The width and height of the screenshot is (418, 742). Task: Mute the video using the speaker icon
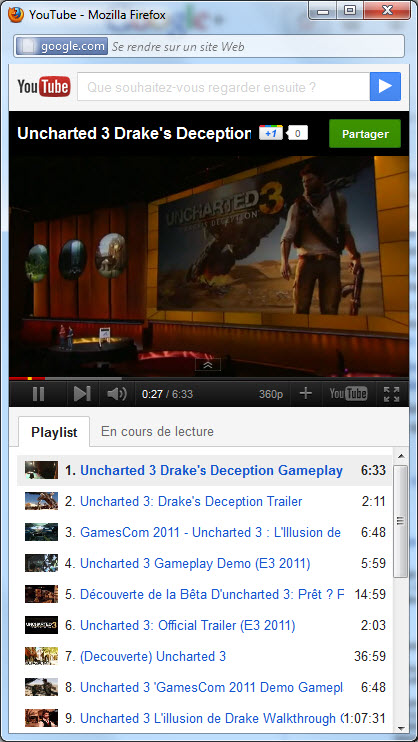click(116, 394)
